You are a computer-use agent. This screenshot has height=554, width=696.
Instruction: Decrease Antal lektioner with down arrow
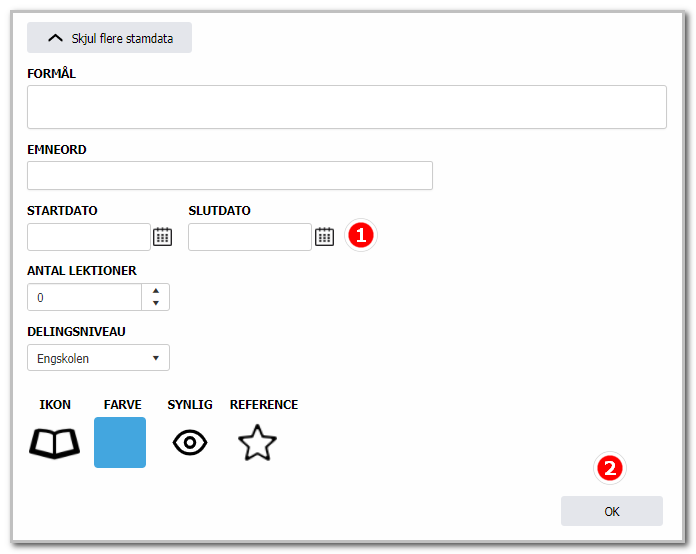pos(156,303)
